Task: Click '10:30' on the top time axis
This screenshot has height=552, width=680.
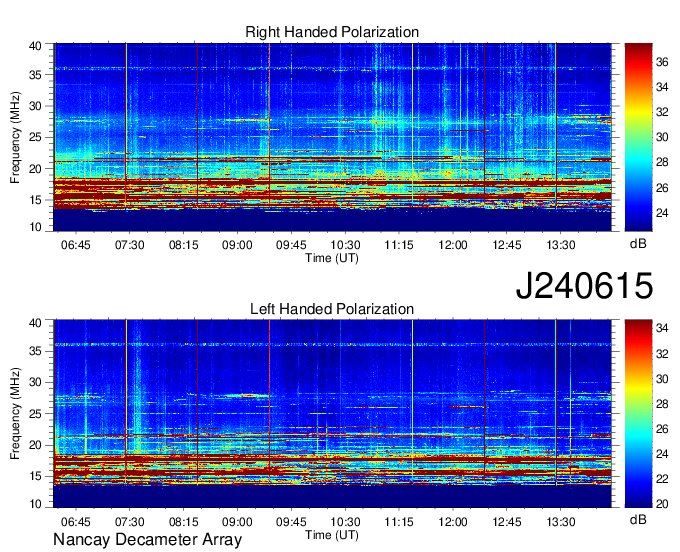Action: pyautogui.click(x=345, y=245)
